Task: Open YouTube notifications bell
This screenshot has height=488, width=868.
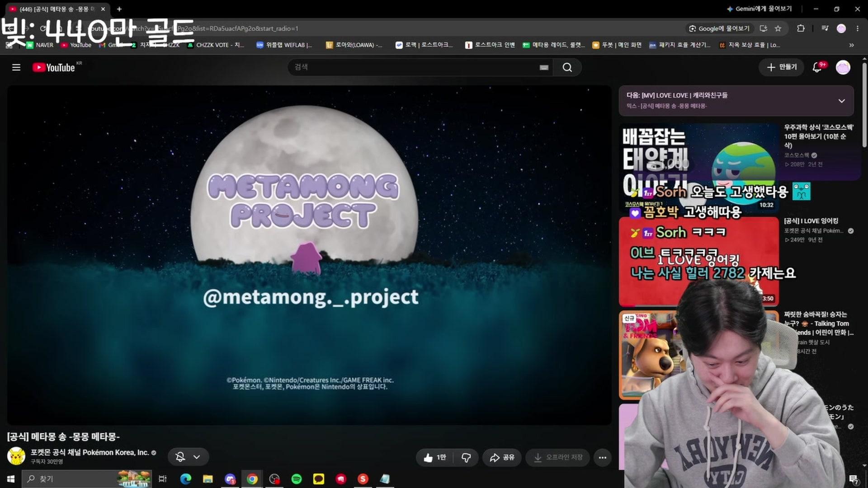Action: click(x=817, y=67)
